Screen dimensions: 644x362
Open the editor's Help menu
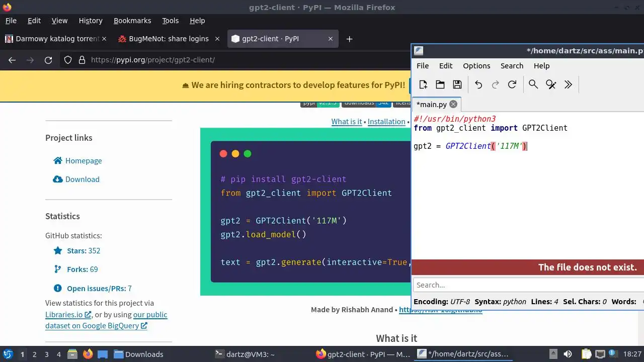pos(541,66)
